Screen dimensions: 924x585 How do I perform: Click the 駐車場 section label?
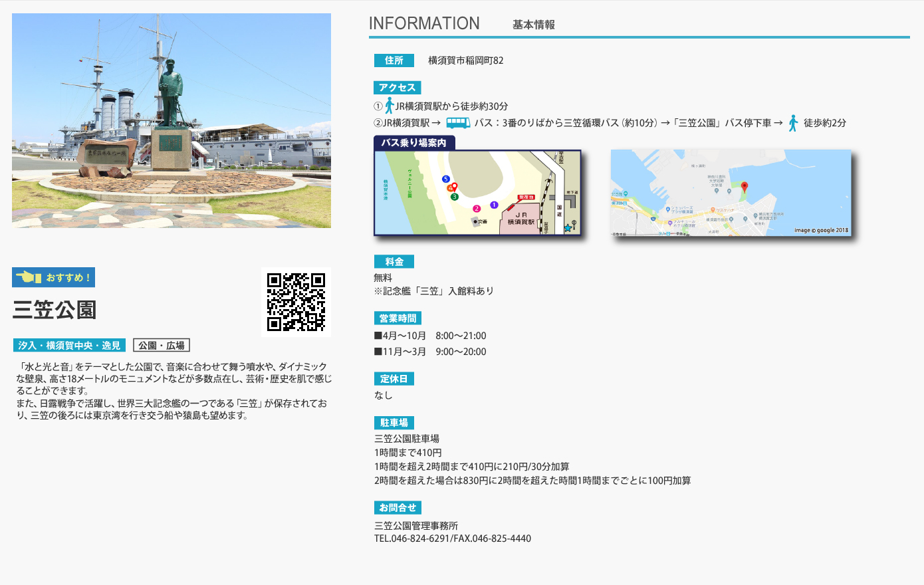[x=394, y=423]
